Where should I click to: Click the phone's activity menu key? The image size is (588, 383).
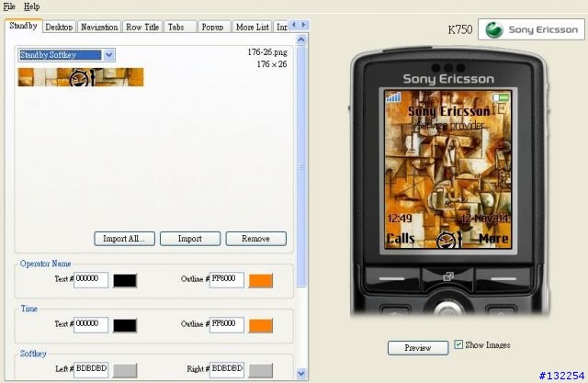pos(447,276)
